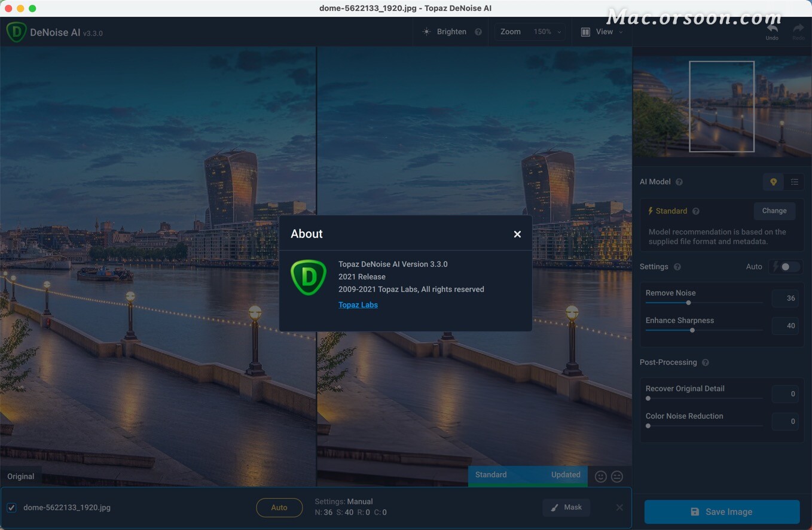Click the Brighten sun icon

[427, 31]
